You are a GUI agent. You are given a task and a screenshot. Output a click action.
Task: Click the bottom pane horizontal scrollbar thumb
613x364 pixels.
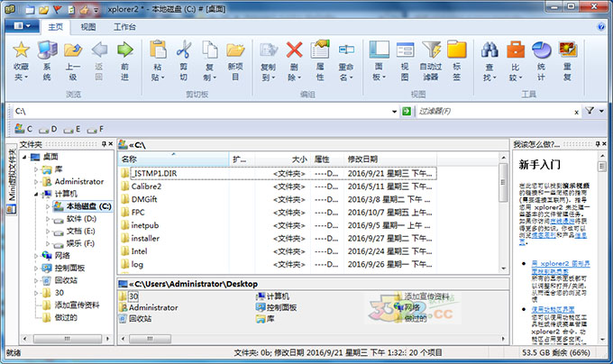150,339
